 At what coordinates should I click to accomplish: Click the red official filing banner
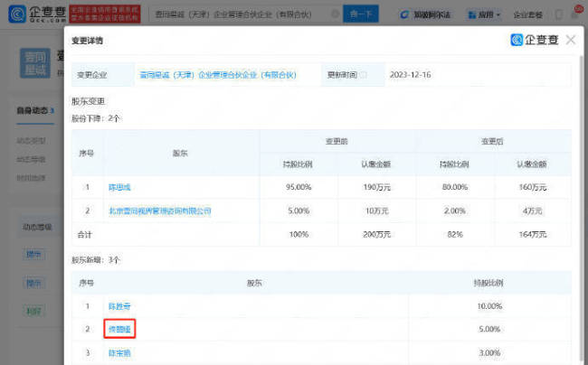coord(105,14)
